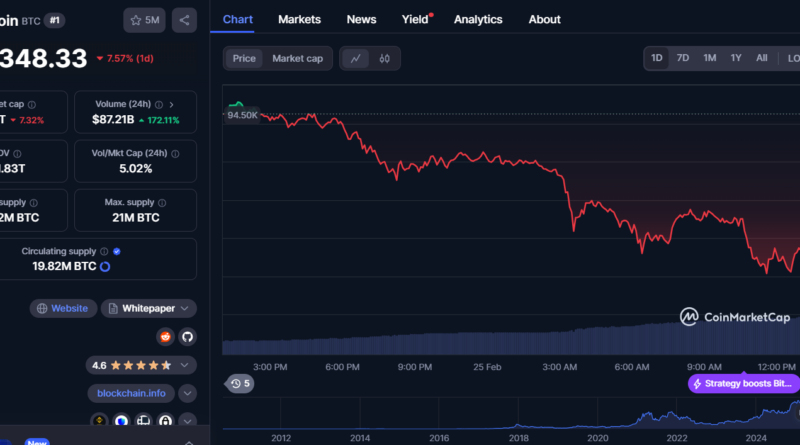Select Price chart mode
Screen dimensions: 800x445
click(x=244, y=59)
